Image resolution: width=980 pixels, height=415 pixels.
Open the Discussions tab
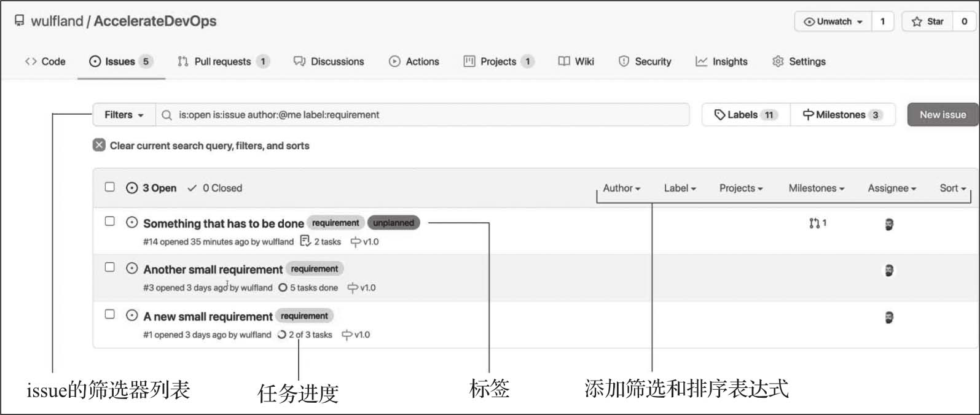(x=329, y=61)
